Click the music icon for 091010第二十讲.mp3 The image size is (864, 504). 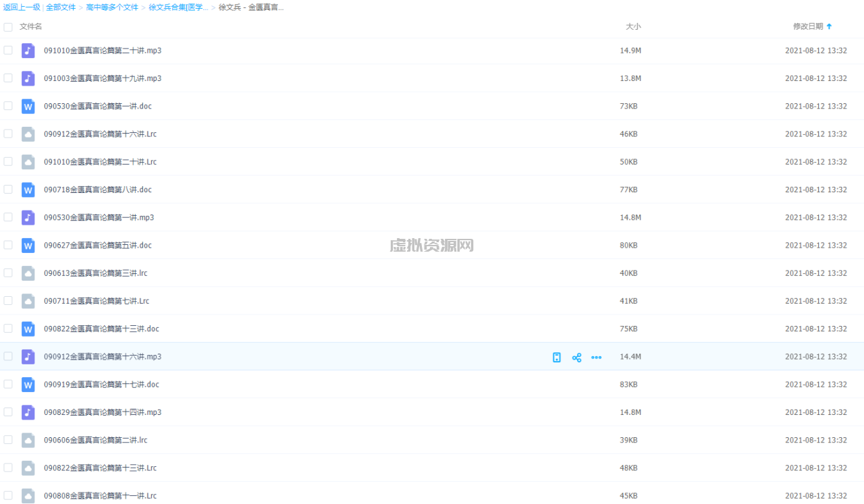[x=28, y=51]
